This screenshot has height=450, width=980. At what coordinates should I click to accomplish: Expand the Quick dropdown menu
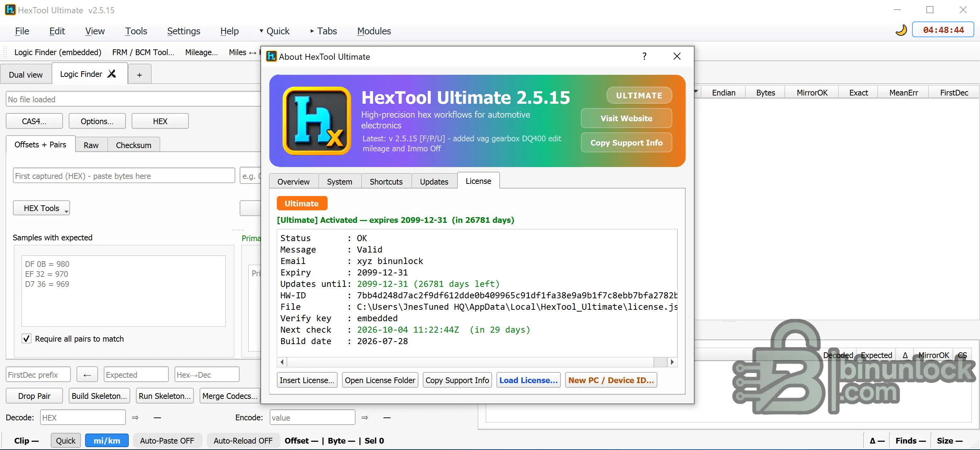tap(274, 31)
